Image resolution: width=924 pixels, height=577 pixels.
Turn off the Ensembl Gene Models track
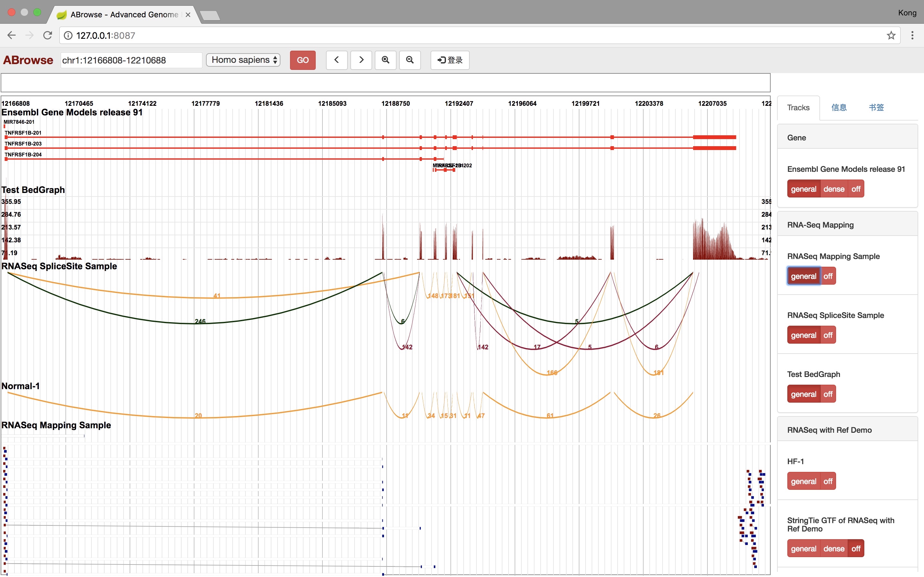[856, 189]
